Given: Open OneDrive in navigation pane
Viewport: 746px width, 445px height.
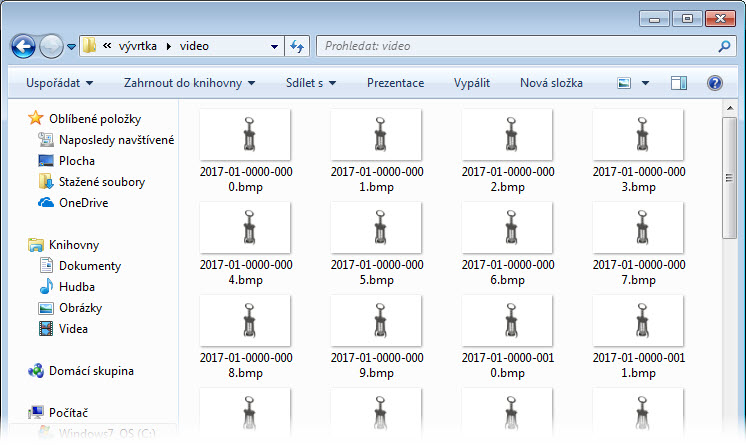Looking at the screenshot, I should [83, 203].
